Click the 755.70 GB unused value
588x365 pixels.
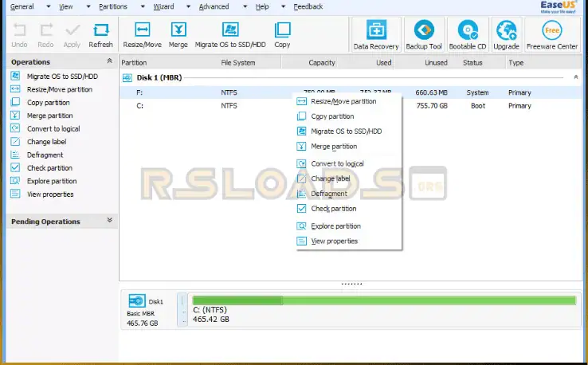click(432, 106)
